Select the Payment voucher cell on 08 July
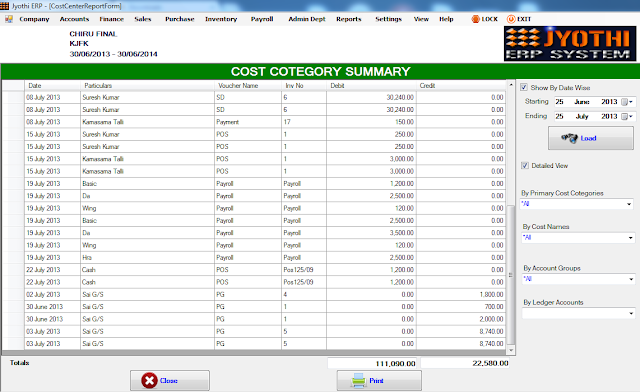The image size is (640, 392). pyautogui.click(x=248, y=122)
